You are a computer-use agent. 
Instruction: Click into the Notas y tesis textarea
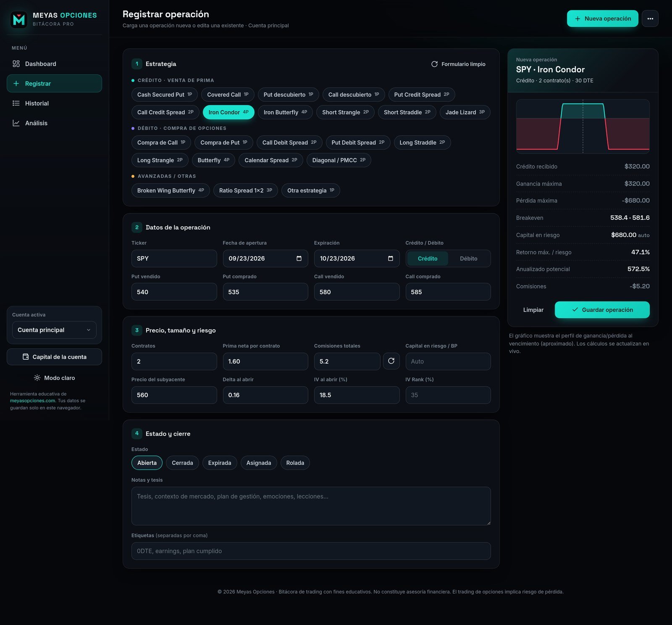pos(311,506)
